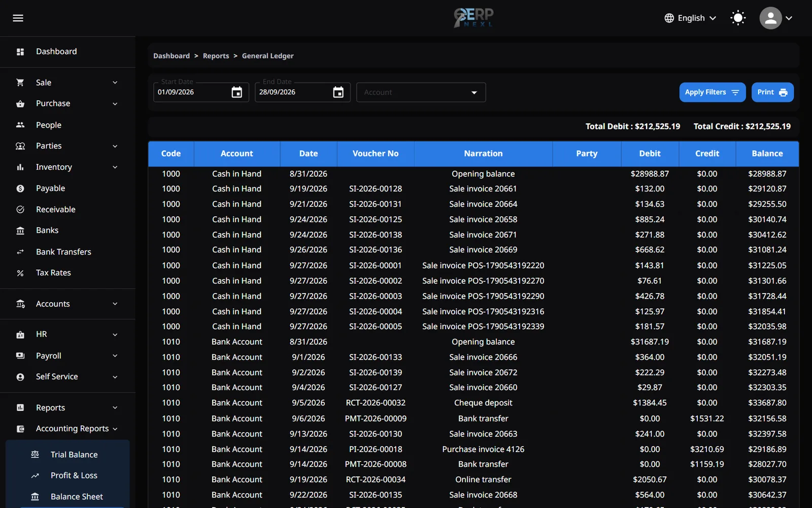Click the HR badge icon
This screenshot has width=812, height=508.
click(20, 335)
